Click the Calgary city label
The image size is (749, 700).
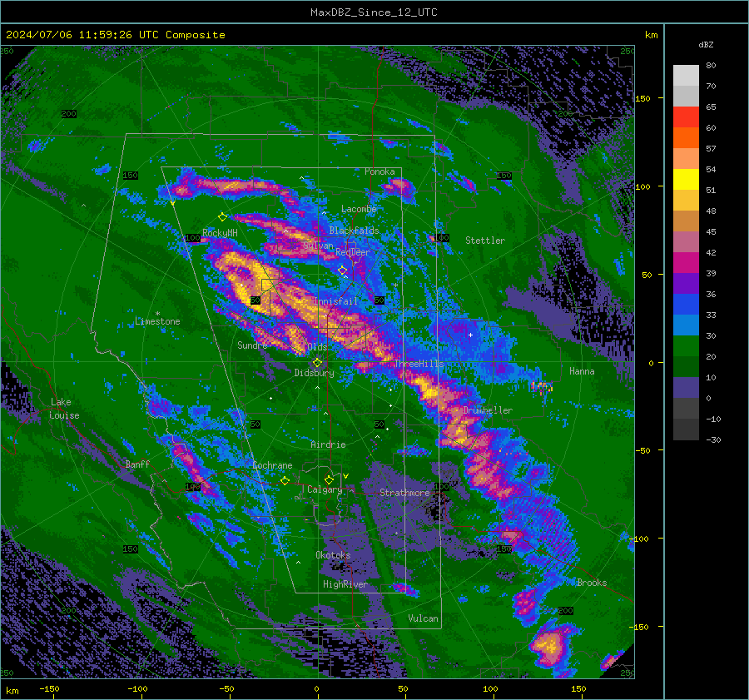click(x=325, y=489)
